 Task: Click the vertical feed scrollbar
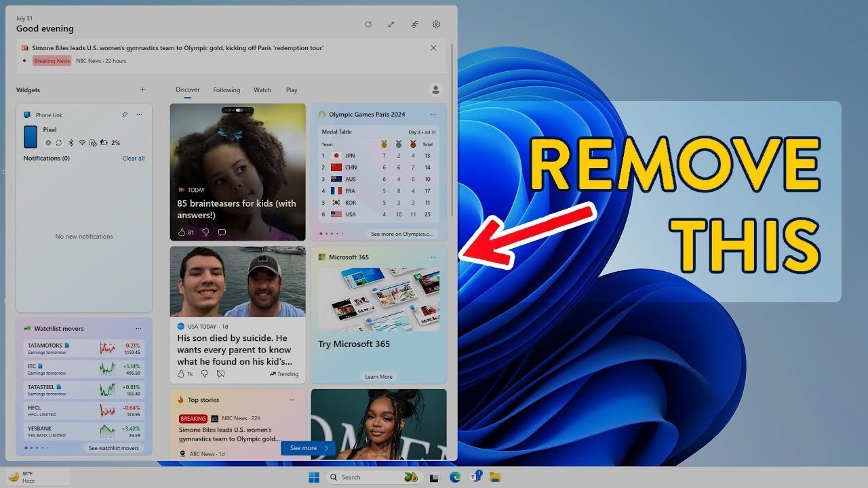[452, 129]
